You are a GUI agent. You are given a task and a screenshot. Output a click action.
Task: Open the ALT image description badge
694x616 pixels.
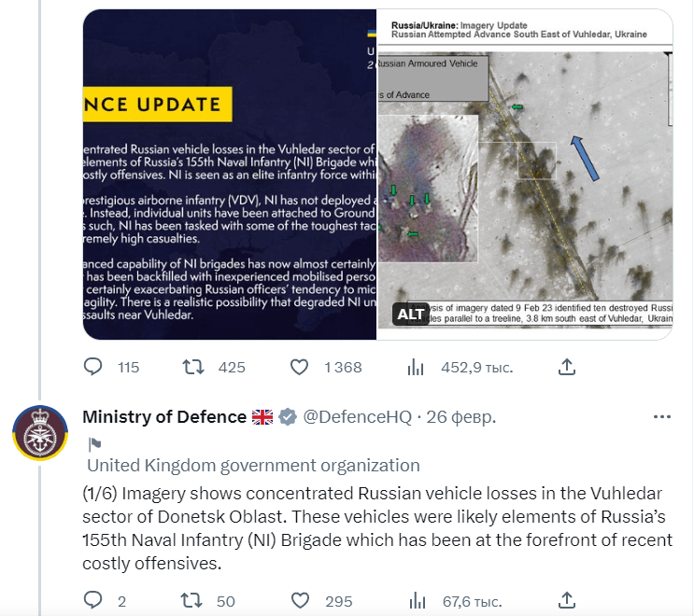coord(410,314)
